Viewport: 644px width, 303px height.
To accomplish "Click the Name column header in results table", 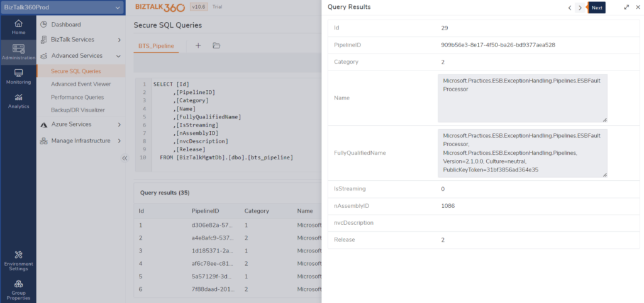I will coord(305,211).
